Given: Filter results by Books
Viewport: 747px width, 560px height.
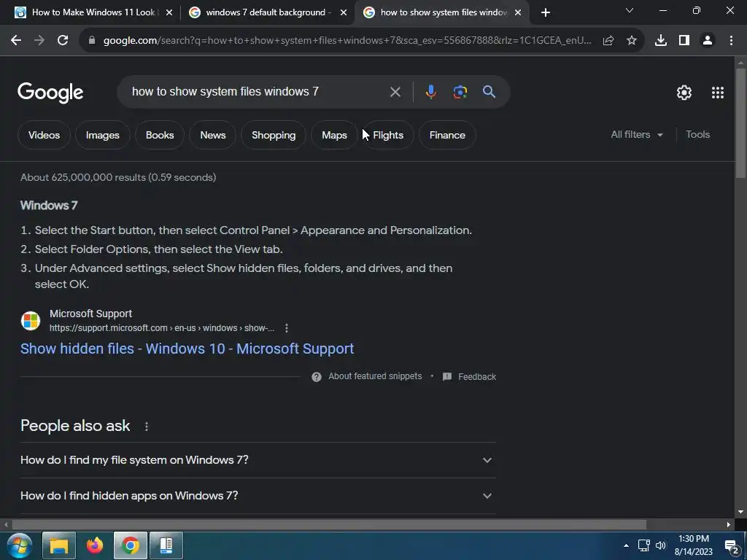Looking at the screenshot, I should (x=160, y=135).
